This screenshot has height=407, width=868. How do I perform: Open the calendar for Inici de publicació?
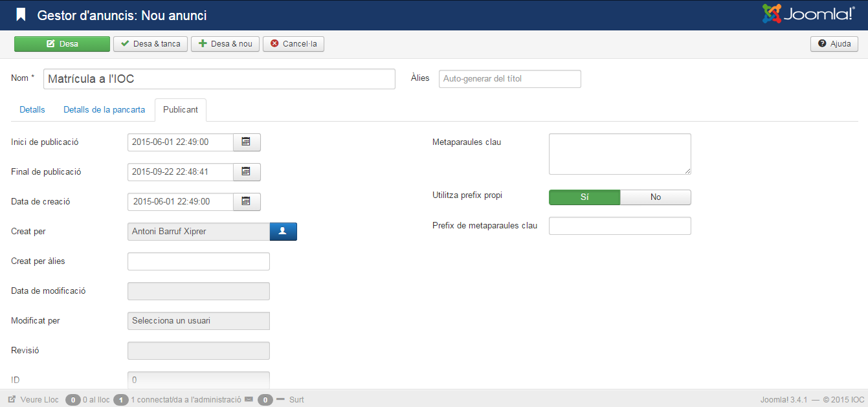(x=246, y=142)
